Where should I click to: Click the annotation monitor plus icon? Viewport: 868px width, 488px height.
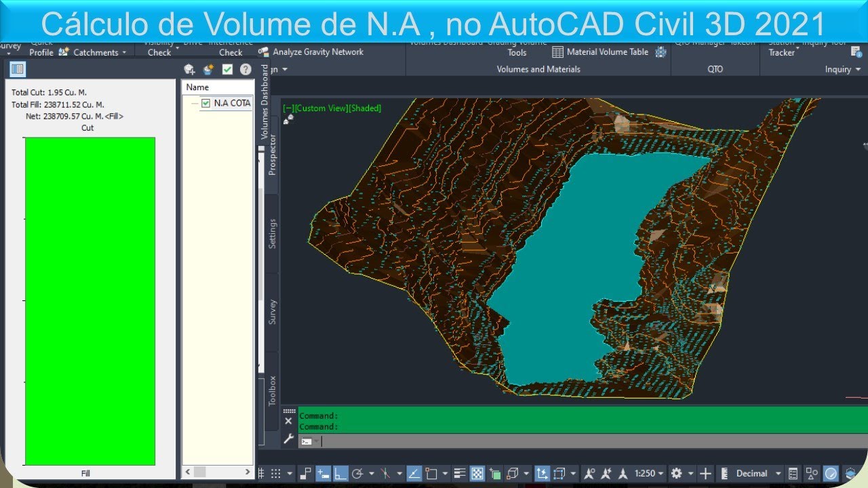coord(705,473)
